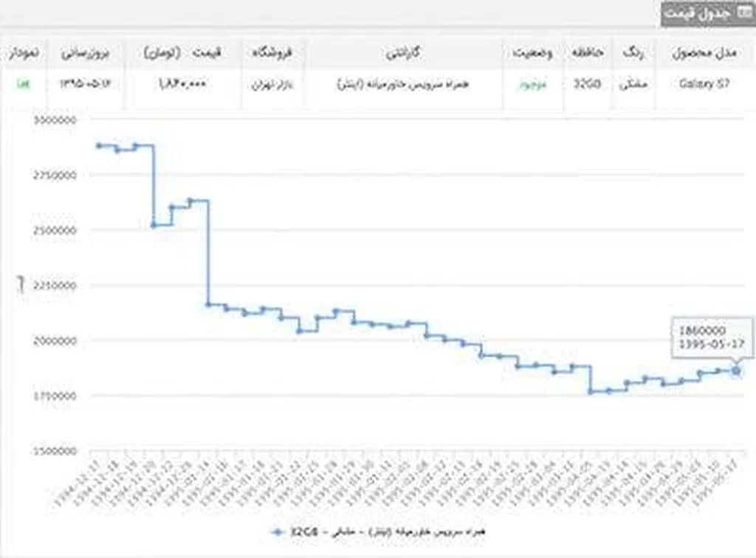756x558 pixels.
Task: Click the 'گارانتی' column header
Action: click(x=404, y=53)
